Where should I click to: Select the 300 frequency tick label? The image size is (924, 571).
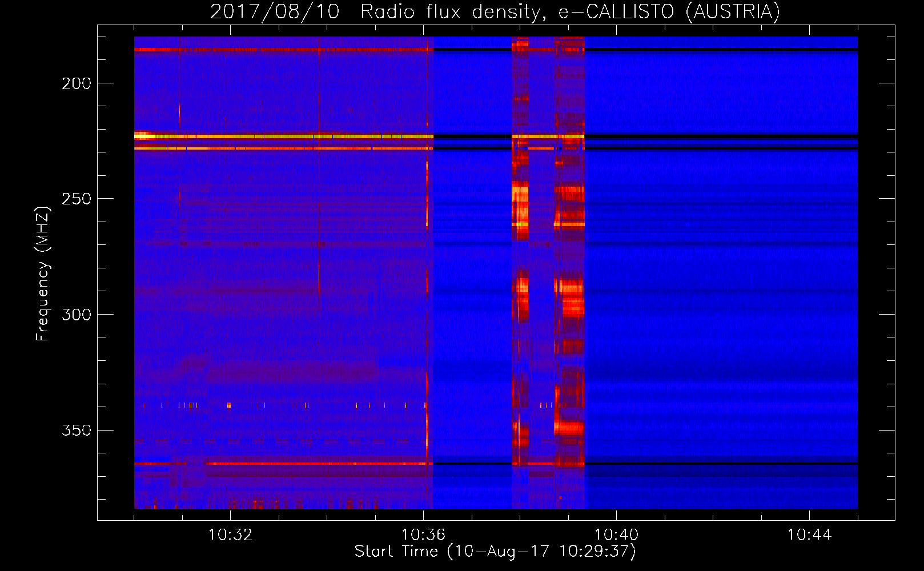[x=77, y=315]
